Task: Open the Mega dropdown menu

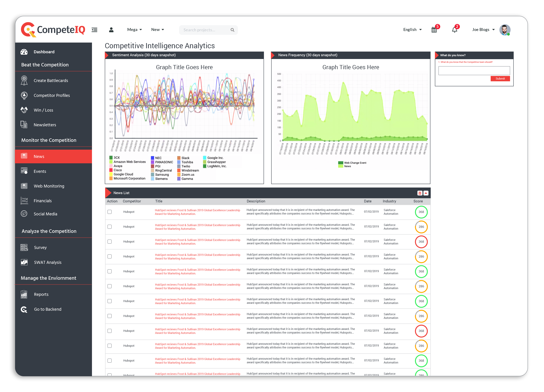Action: [135, 30]
